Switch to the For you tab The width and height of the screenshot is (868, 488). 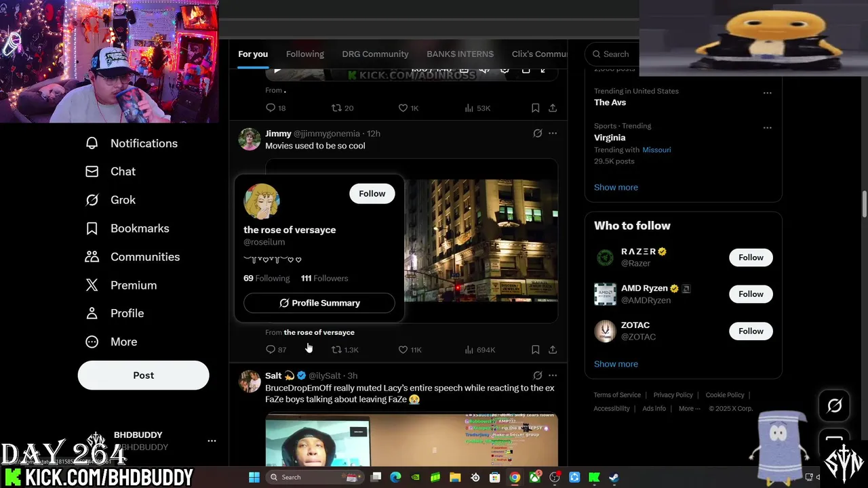[253, 54]
